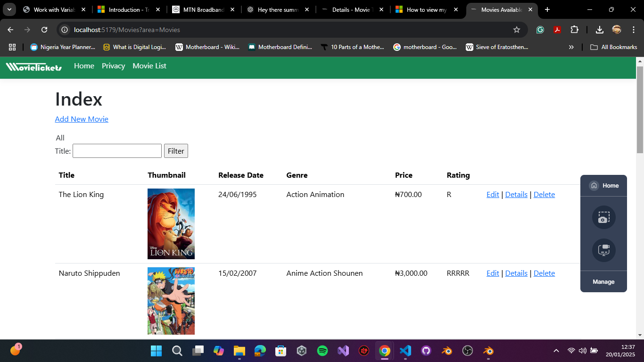Open the new tab plus button

click(x=547, y=9)
